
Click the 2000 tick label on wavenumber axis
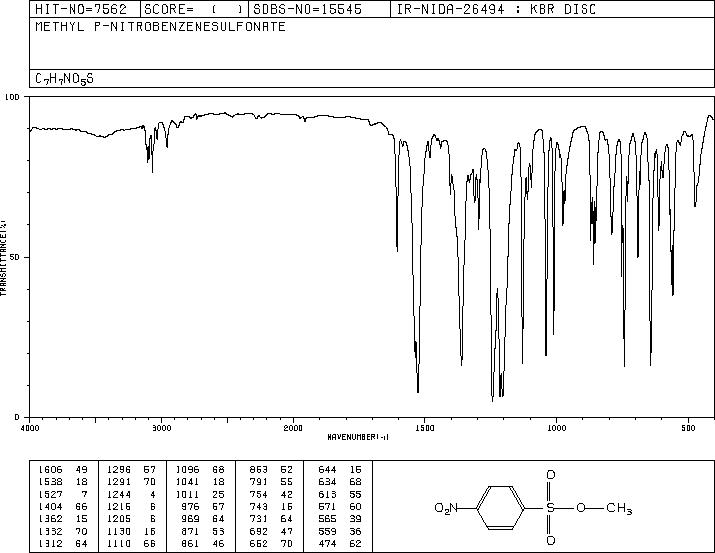(293, 428)
